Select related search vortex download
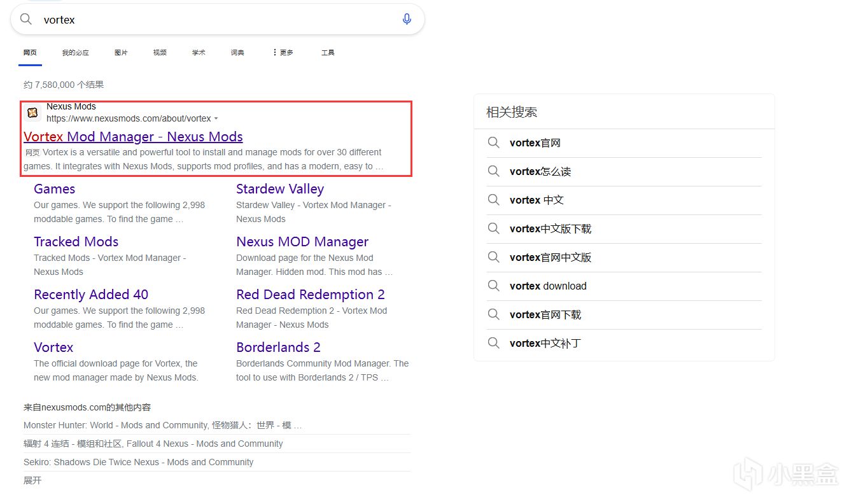This screenshot has width=863, height=504. pyautogui.click(x=548, y=286)
